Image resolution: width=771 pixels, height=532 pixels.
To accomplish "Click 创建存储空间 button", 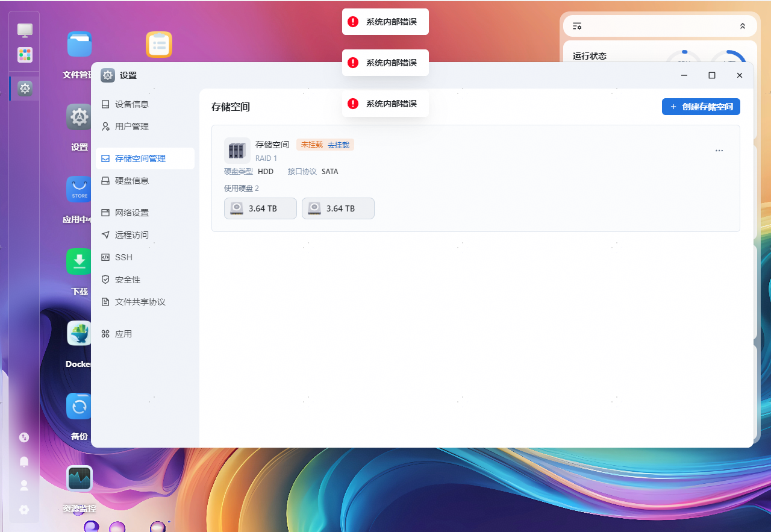I will click(701, 107).
